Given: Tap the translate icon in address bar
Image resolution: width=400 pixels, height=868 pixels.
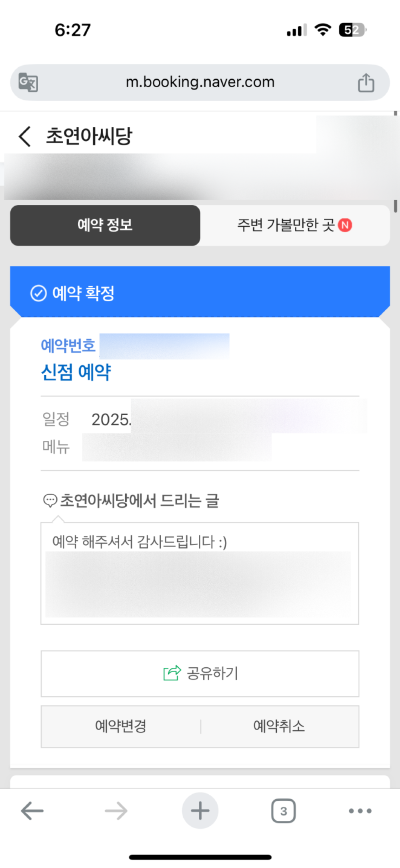Looking at the screenshot, I should click(28, 82).
